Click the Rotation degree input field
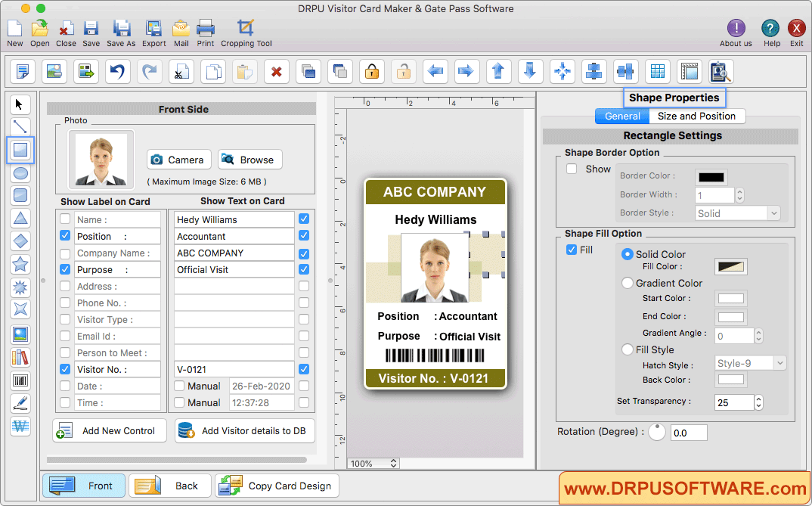 click(689, 433)
